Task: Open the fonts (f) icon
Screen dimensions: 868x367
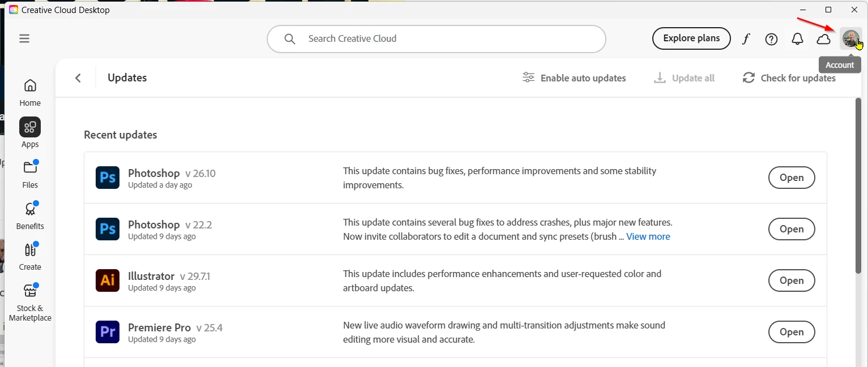Action: click(746, 39)
